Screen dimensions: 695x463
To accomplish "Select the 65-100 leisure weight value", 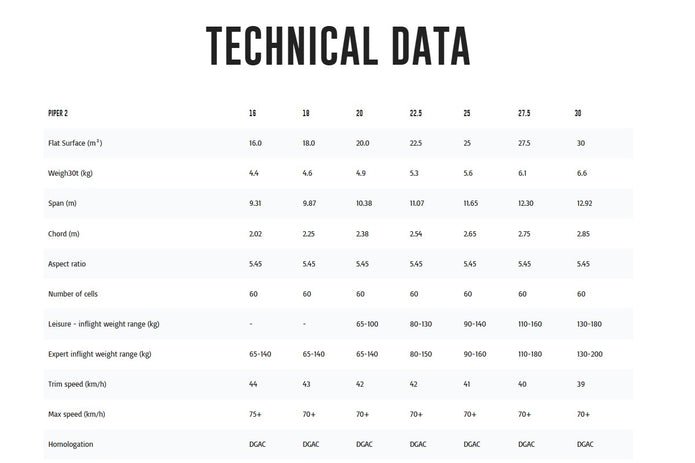I will click(367, 324).
